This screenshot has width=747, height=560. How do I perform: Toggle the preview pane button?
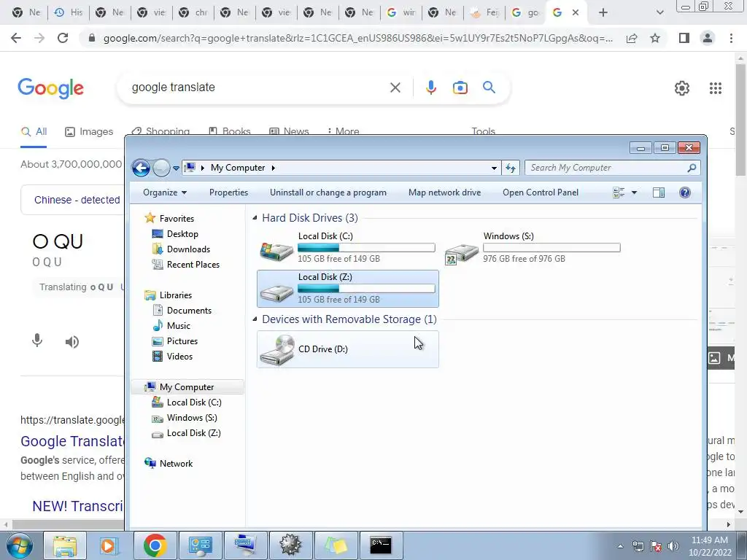pos(659,192)
